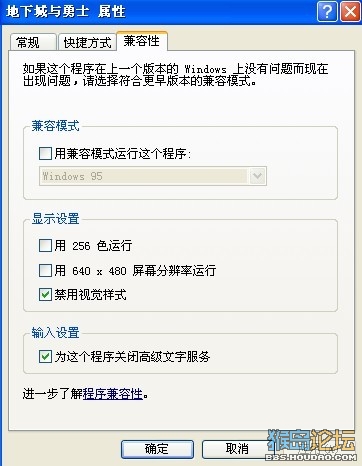Image resolution: width=362 pixels, height=466 pixels.
Task: Click the 为这个程序关闭高级文字服务 label
Action: coord(132,357)
